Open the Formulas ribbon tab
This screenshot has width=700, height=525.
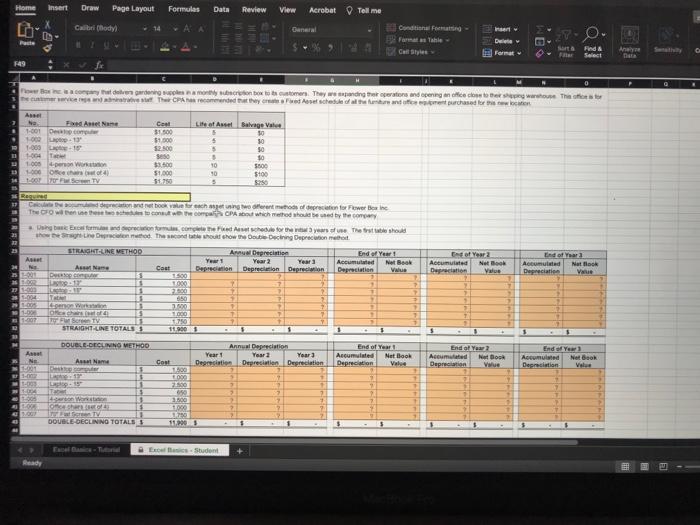183,9
